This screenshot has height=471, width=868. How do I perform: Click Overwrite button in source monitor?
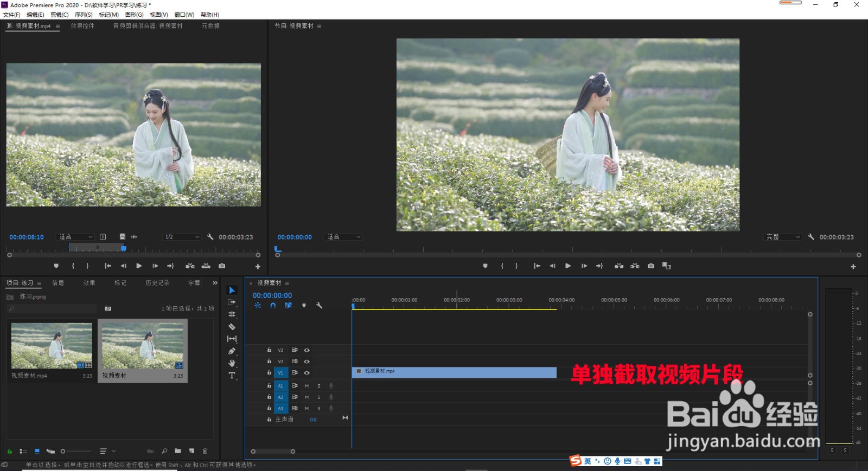206,266
